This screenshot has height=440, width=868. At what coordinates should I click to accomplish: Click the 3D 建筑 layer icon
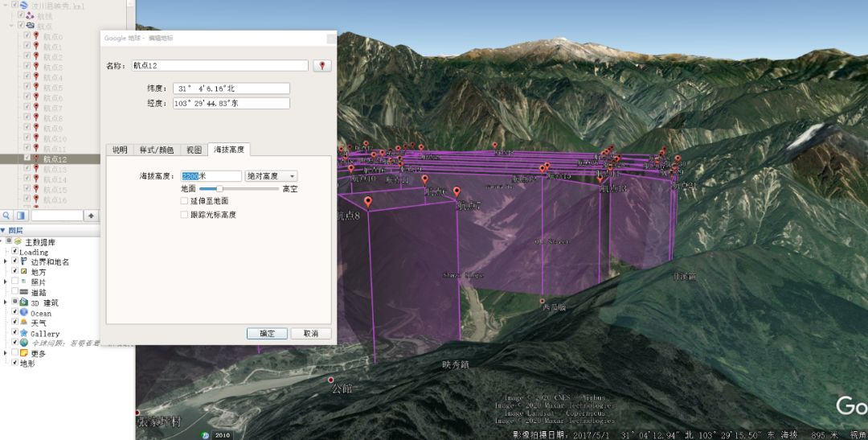tap(24, 302)
